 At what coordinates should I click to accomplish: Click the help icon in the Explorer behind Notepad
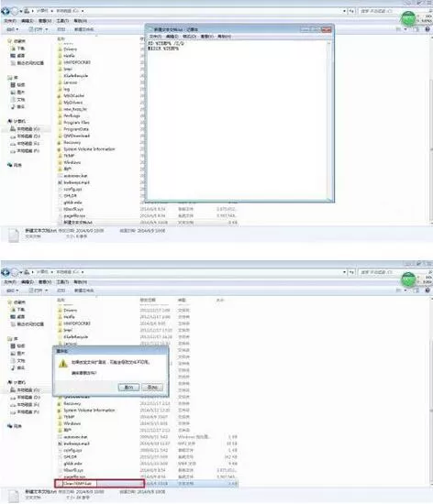click(427, 29)
